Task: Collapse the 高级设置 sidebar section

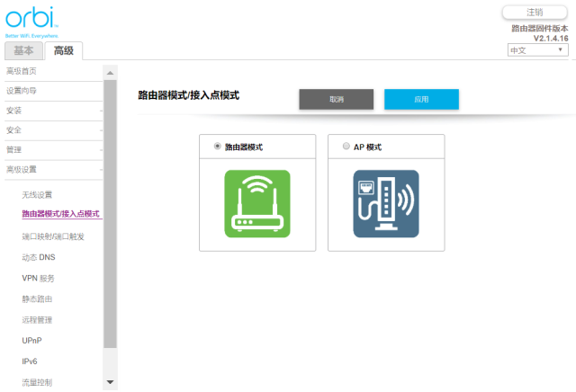Action: pos(52,169)
